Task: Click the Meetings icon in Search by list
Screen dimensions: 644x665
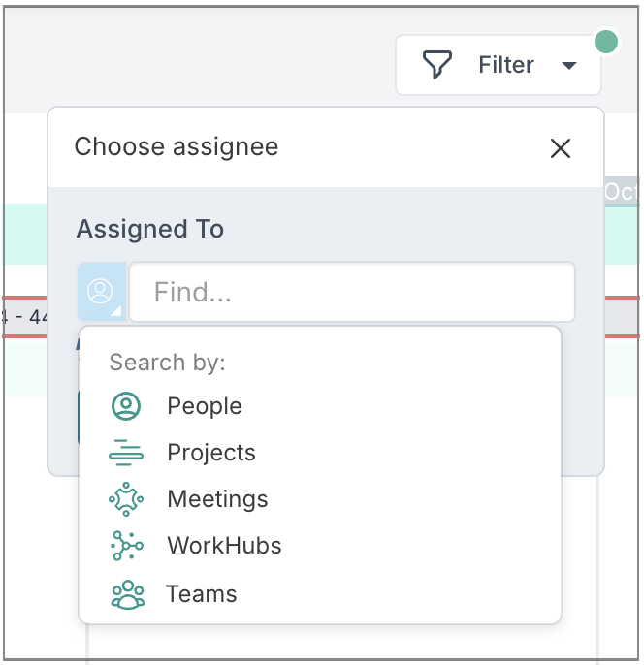Action: (x=126, y=498)
